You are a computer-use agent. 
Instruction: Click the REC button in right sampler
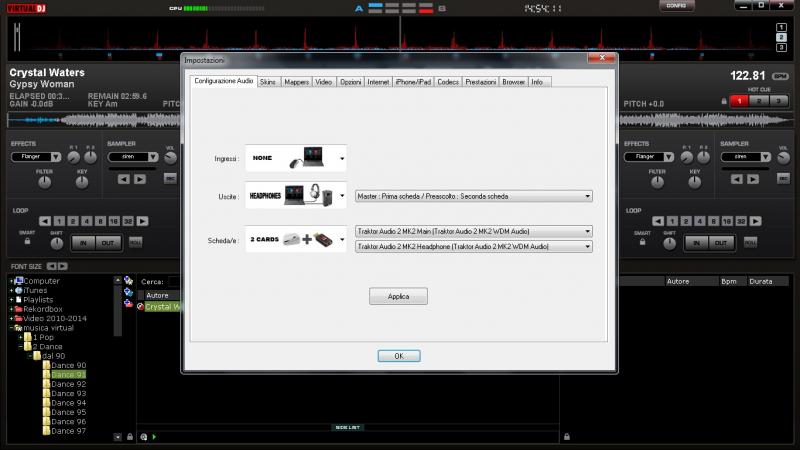[784, 178]
